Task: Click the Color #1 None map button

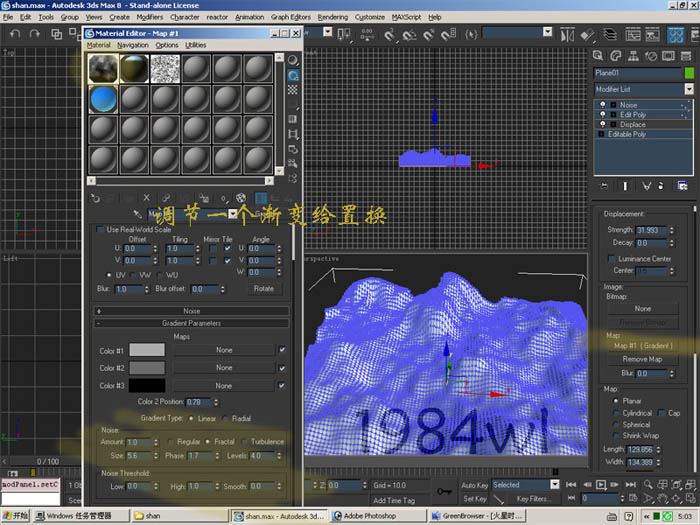Action: (x=224, y=350)
